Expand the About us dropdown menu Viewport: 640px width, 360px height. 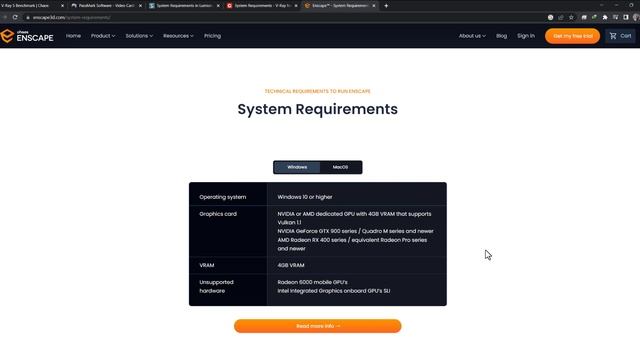(472, 36)
